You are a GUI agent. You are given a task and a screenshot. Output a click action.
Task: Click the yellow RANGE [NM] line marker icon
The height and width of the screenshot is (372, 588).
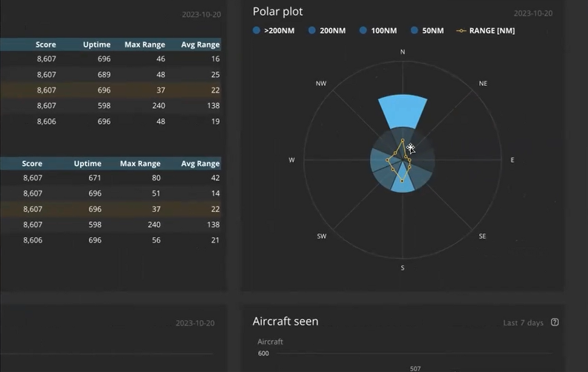pos(460,30)
